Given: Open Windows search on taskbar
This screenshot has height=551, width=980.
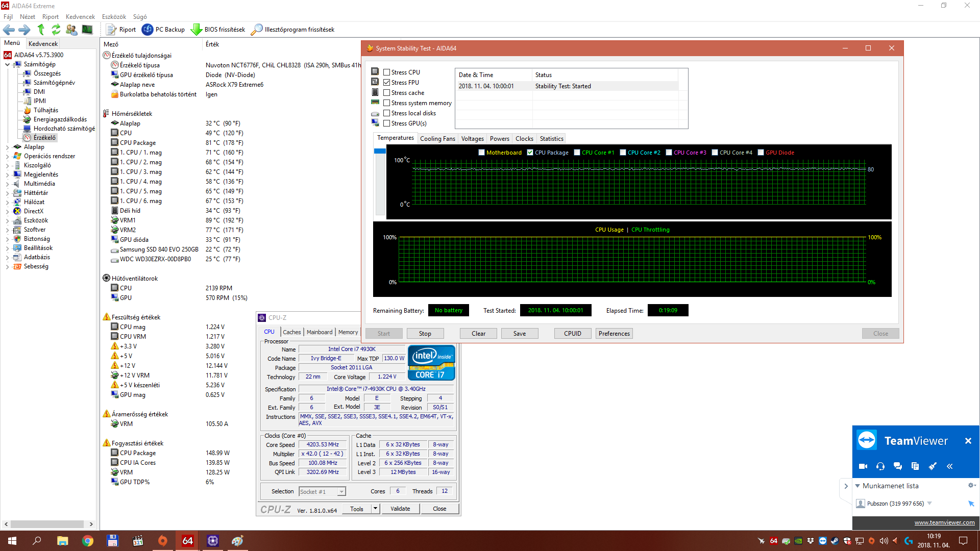Looking at the screenshot, I should click(x=37, y=541).
